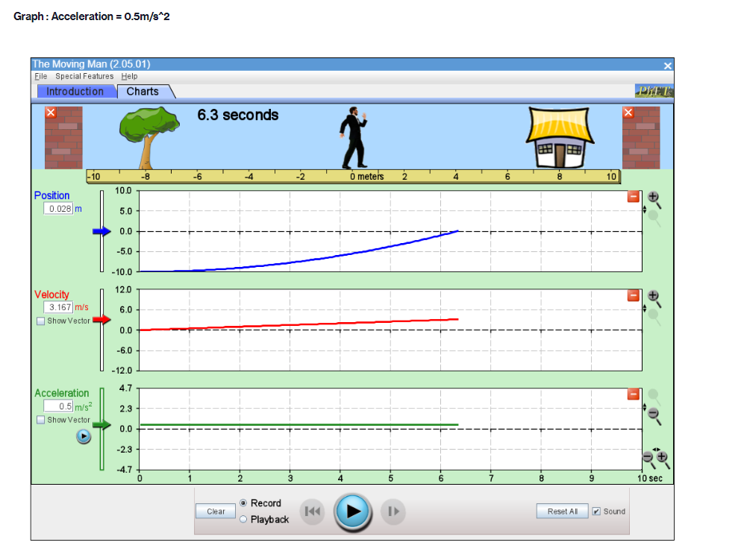Open the File menu
Image resolution: width=744 pixels, height=560 pixels.
40,76
